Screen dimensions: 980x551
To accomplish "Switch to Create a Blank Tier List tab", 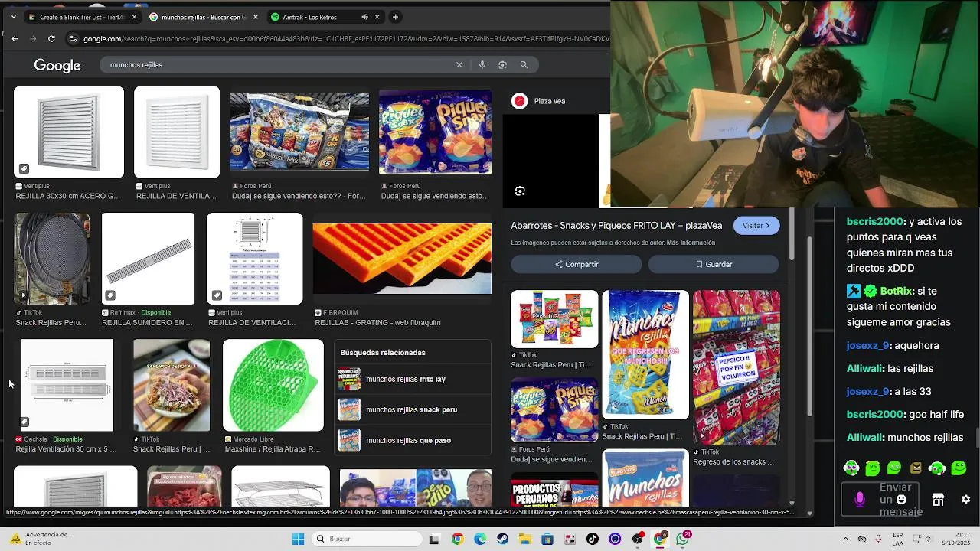I will 82,17.
